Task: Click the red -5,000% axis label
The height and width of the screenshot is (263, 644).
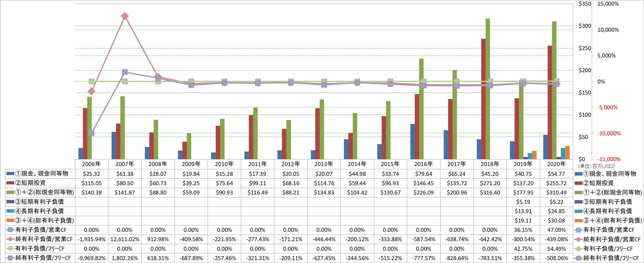Action: [x=607, y=108]
